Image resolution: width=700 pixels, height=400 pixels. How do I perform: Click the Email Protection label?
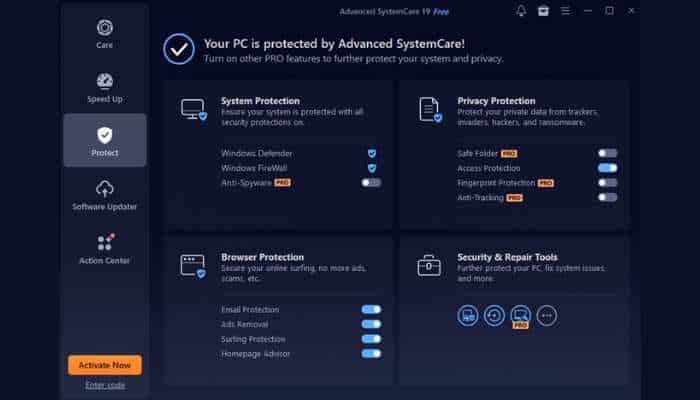tap(250, 309)
